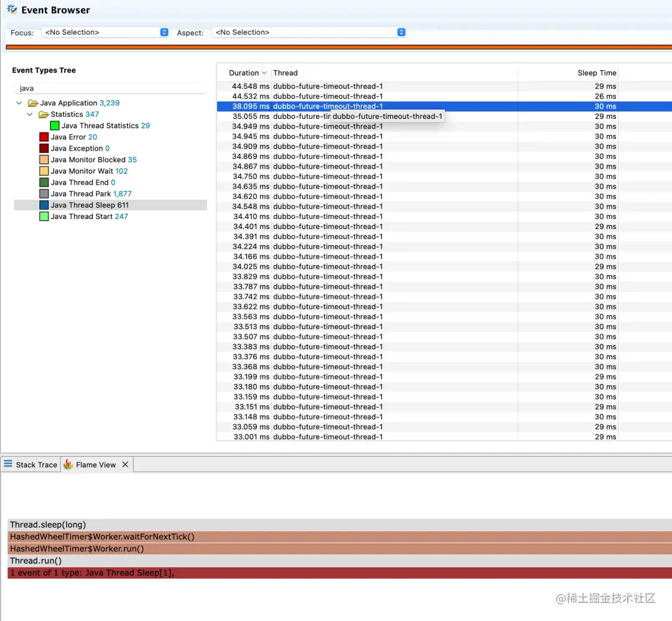Click the red Java Error icon
This screenshot has width=672, height=621.
click(44, 137)
